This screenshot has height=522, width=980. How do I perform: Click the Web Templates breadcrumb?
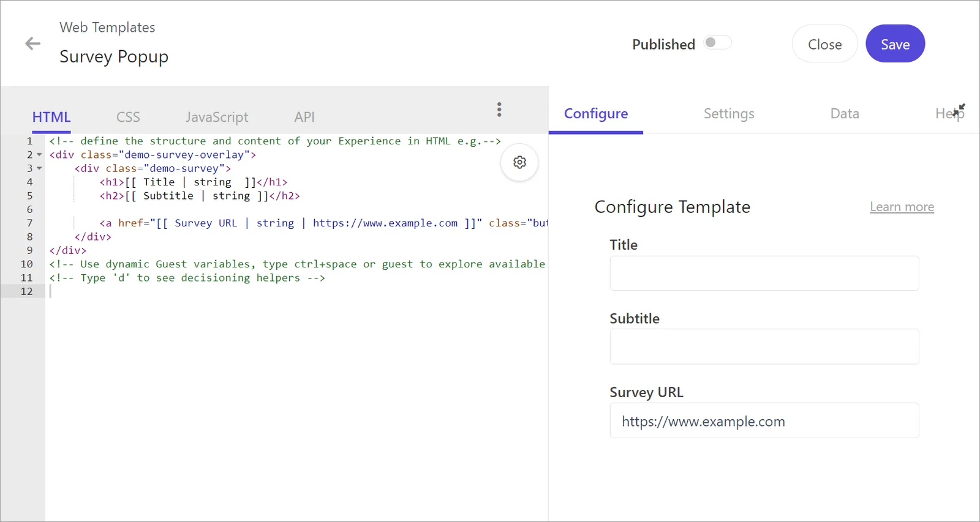pos(107,28)
